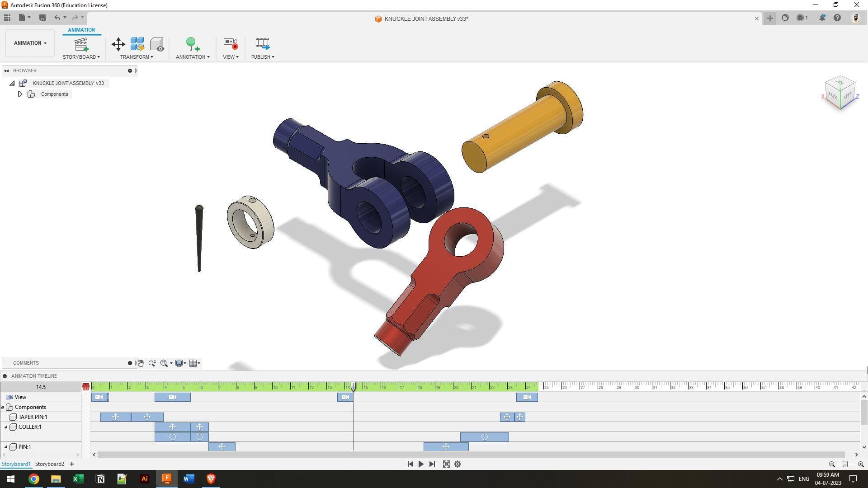This screenshot has width=868, height=488.
Task: Close the KNUCKLE JOINT ASSEMBLY document tab
Action: pos(756,19)
